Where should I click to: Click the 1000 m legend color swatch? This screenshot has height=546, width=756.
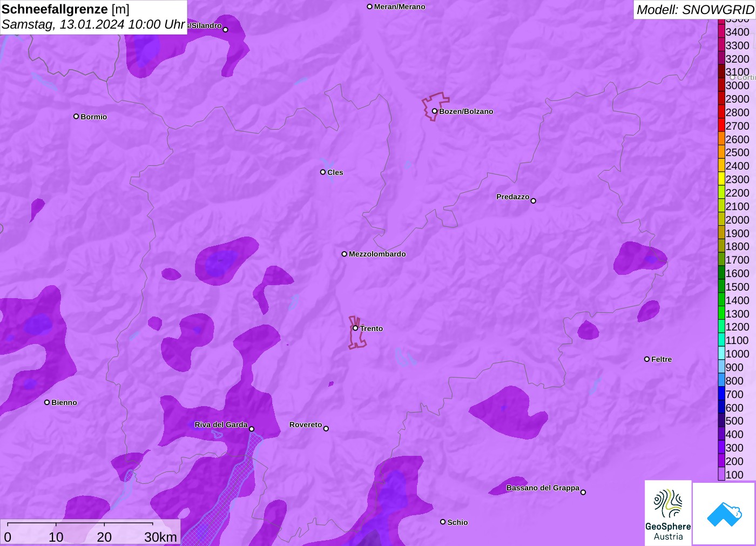[721, 353]
